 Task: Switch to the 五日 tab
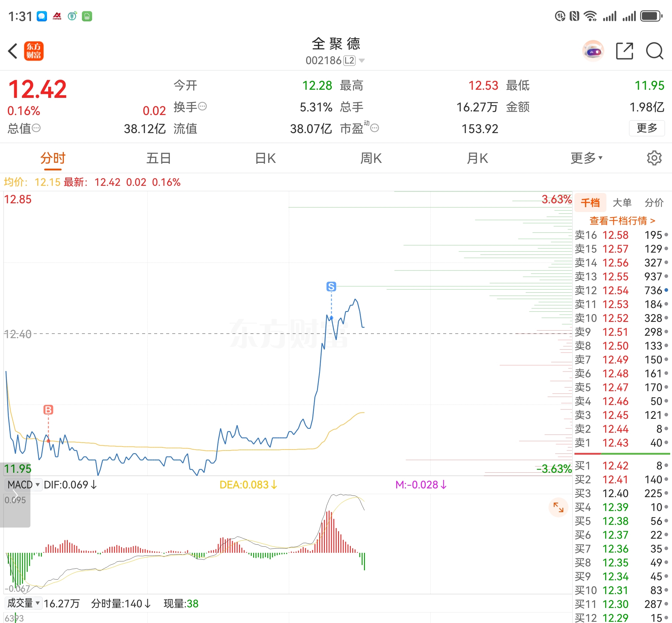click(158, 158)
